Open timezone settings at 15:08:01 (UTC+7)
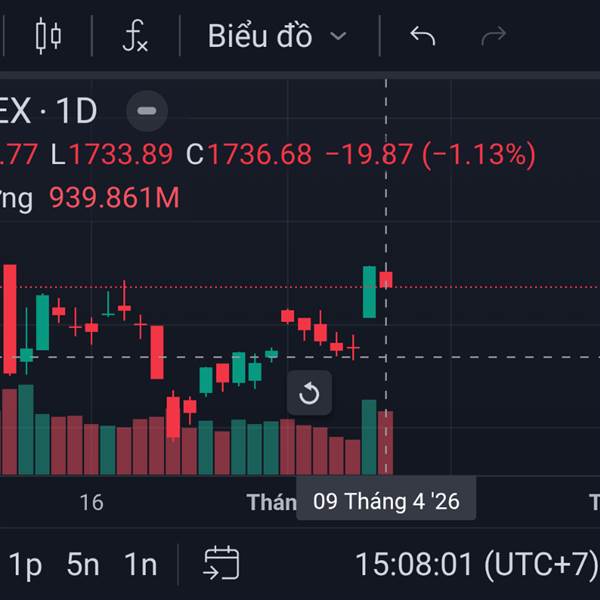The width and height of the screenshot is (600, 600). (x=477, y=564)
